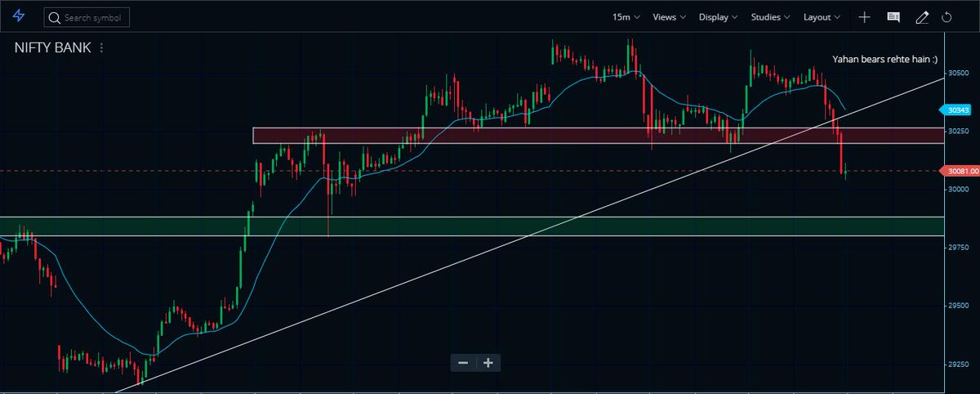Click the 29750 price axis label
Screen dimensions: 980x394
coord(957,248)
